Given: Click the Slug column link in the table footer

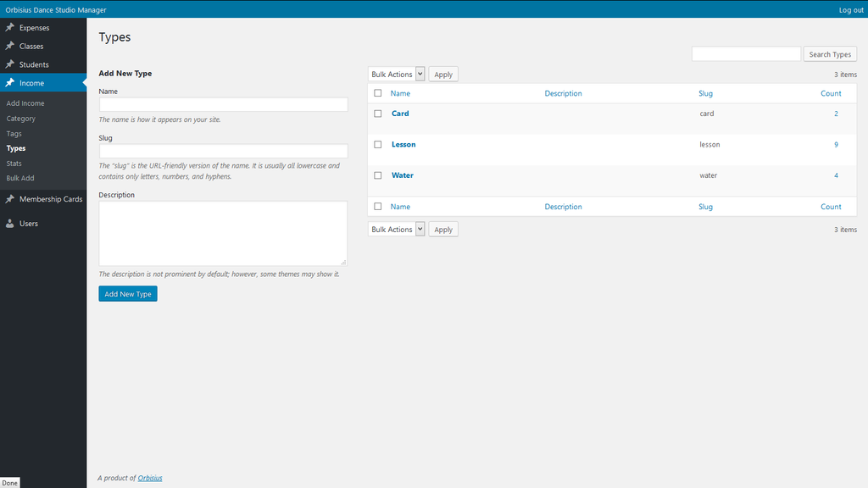Looking at the screenshot, I should point(705,207).
